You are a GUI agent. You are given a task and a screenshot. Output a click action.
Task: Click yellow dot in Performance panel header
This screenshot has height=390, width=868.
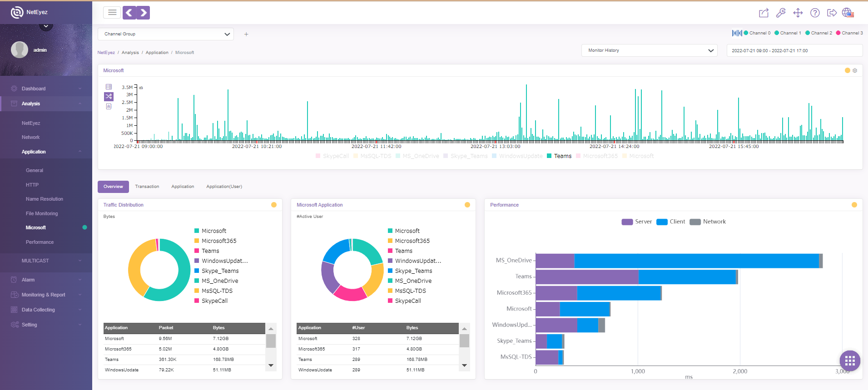point(854,205)
